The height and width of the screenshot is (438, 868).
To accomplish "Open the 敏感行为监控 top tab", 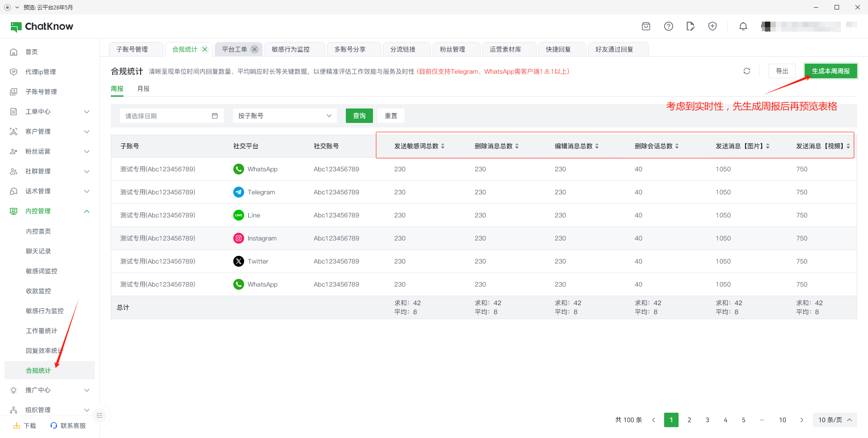I will coord(291,49).
